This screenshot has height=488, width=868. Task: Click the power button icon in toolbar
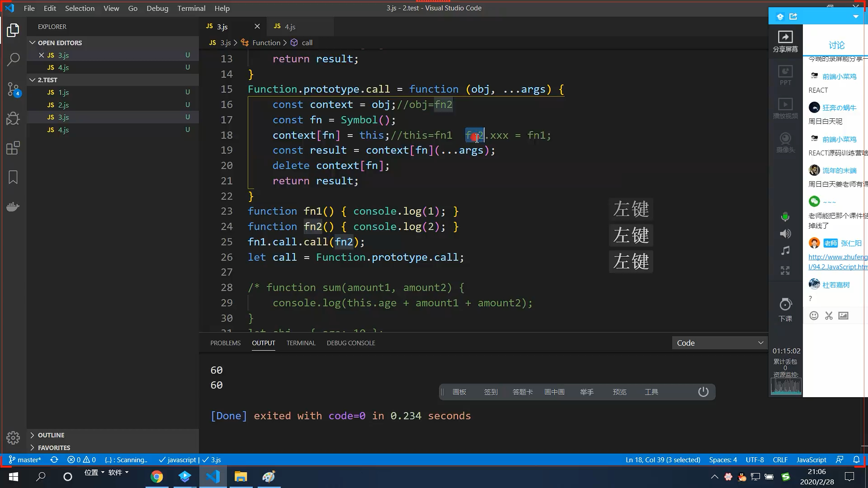[x=703, y=391]
